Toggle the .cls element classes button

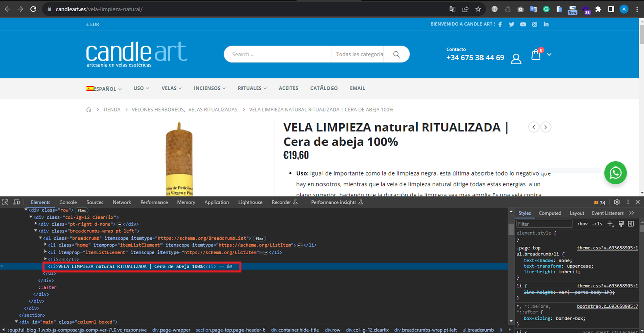point(597,224)
